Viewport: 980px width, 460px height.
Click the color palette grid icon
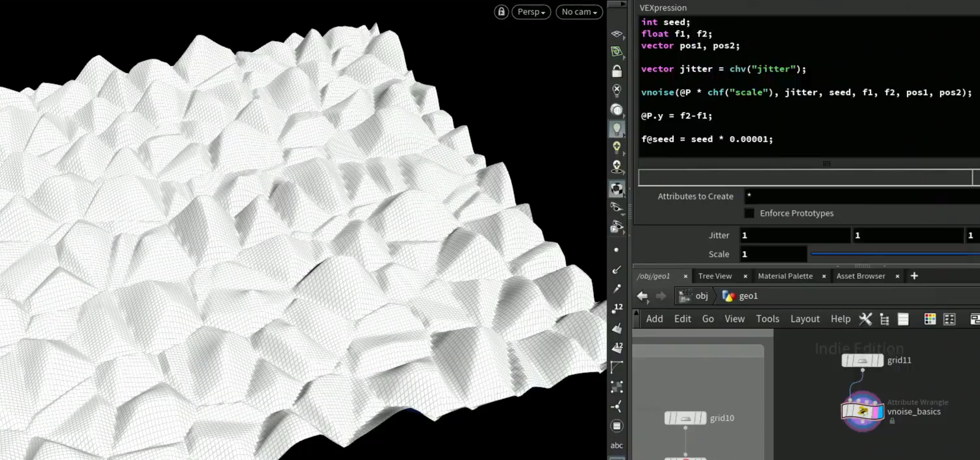point(930,319)
